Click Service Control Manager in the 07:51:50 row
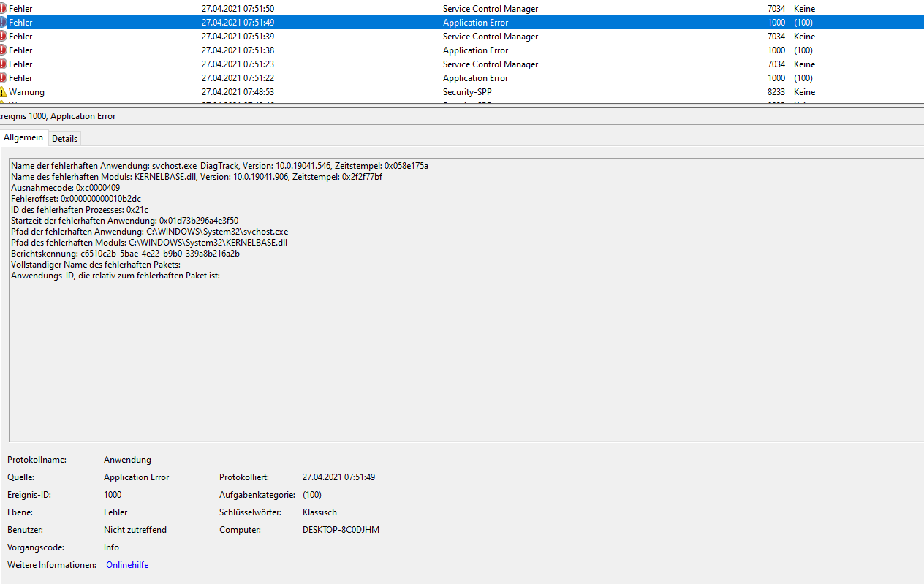Image resolution: width=924 pixels, height=584 pixels. [x=491, y=9]
